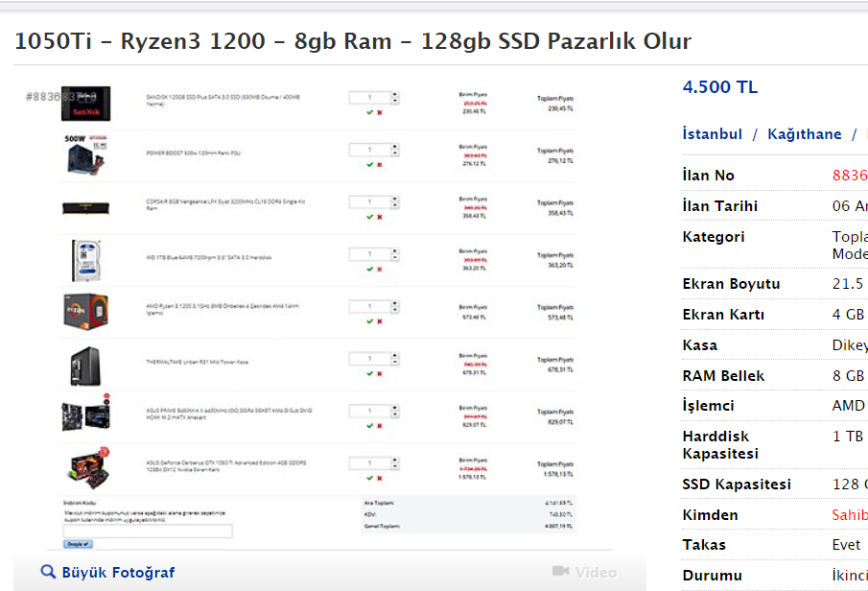Viewport: 868px width, 591px height.
Task: Click the 'Ekran Boyutu' label
Action: click(731, 284)
